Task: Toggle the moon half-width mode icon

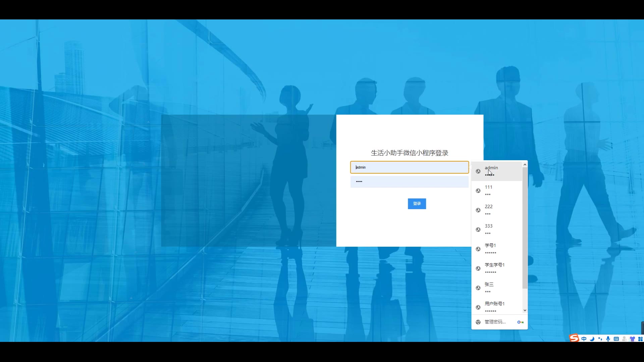Action: pyautogui.click(x=592, y=339)
